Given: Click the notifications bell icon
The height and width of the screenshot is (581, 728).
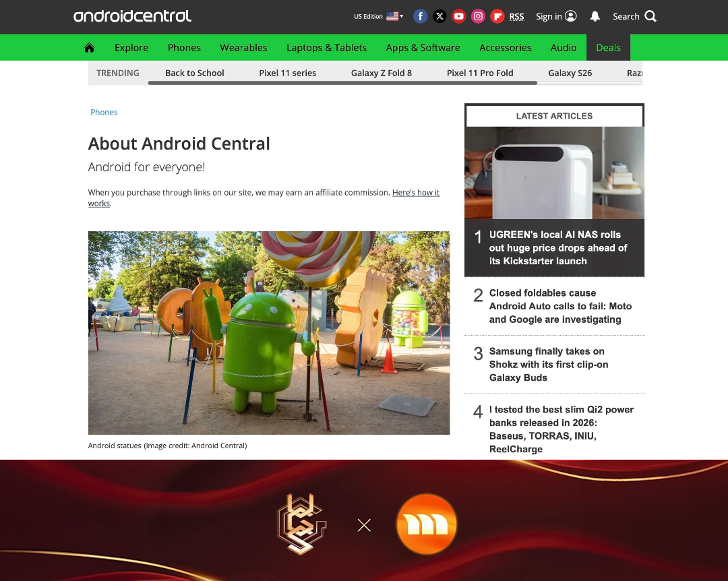Looking at the screenshot, I should coord(595,16).
